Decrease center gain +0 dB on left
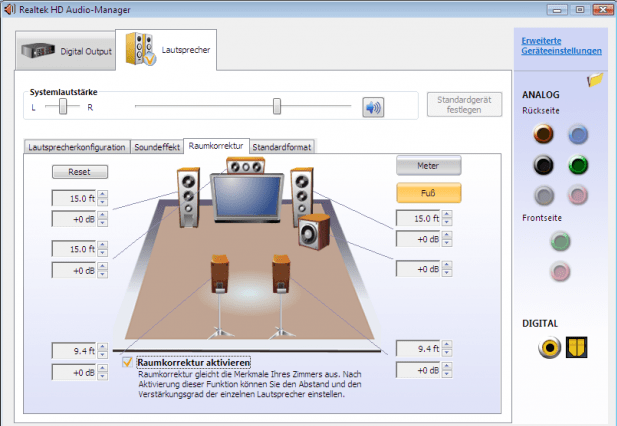 click(102, 275)
